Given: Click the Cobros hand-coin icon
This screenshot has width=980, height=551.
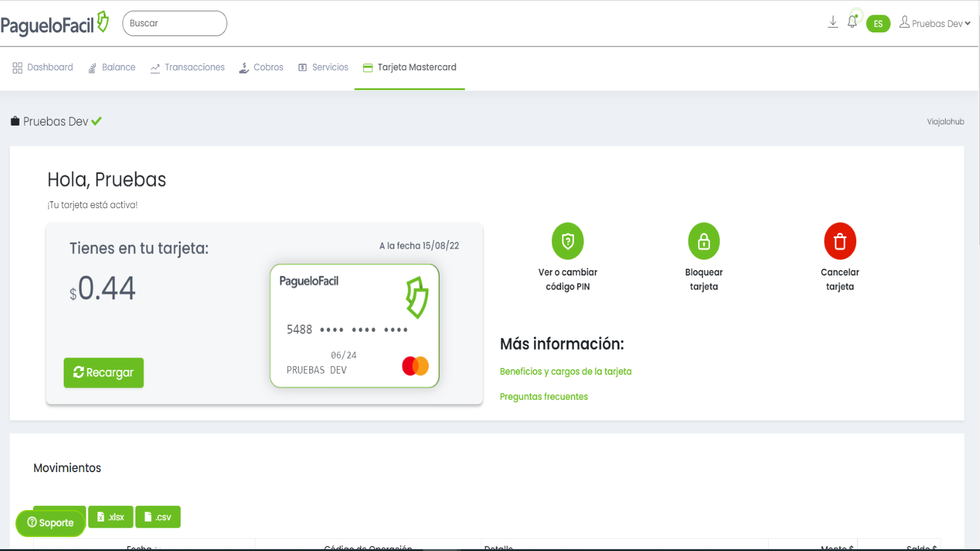Looking at the screenshot, I should click(x=244, y=67).
